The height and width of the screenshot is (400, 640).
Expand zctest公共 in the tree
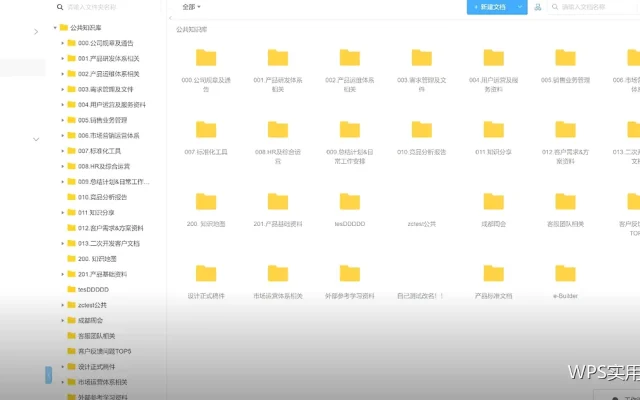click(62, 305)
